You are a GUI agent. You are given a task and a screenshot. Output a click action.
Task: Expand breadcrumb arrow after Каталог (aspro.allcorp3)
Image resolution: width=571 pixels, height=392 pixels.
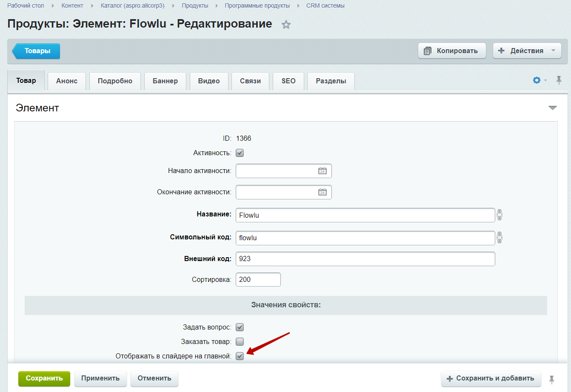coord(173,6)
